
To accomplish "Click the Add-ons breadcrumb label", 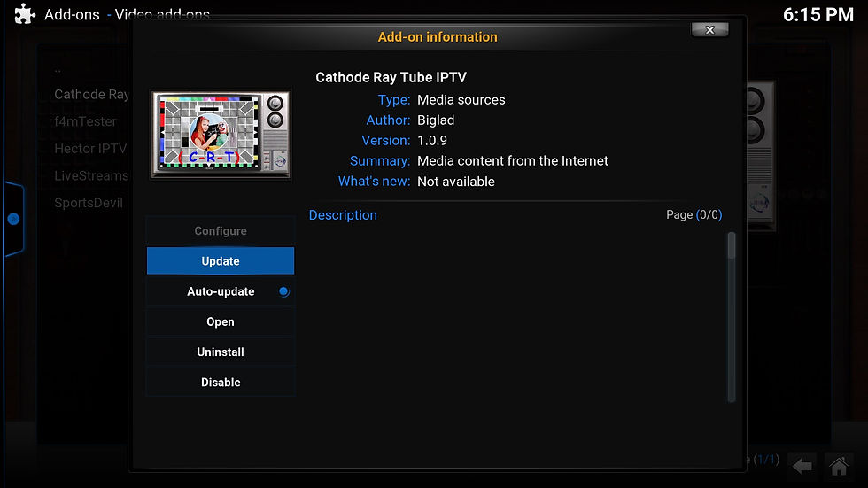I will pos(72,14).
